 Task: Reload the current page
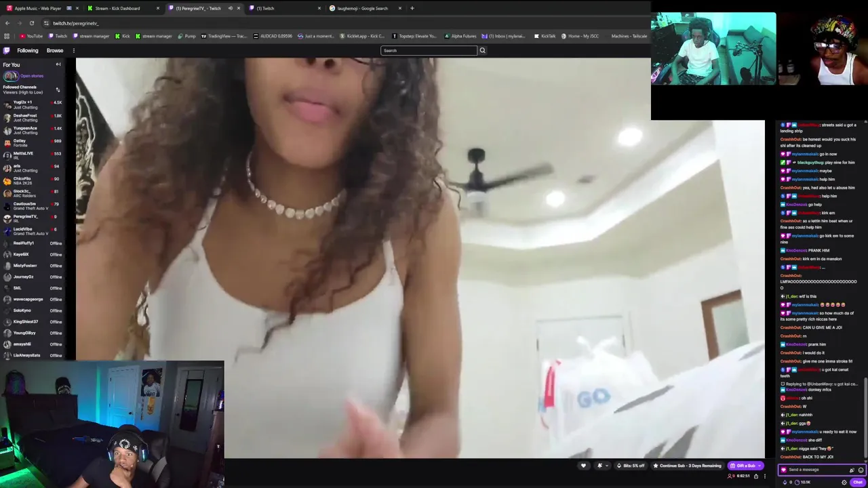(x=31, y=23)
